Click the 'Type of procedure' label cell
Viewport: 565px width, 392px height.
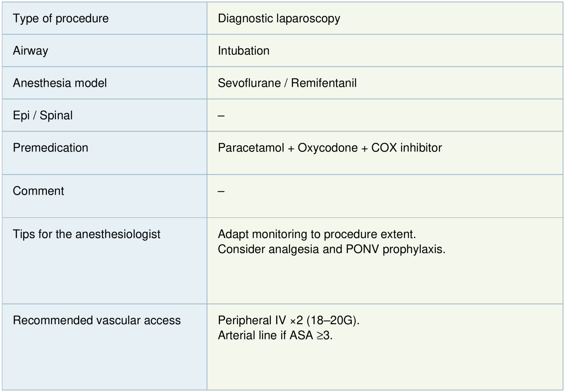(x=61, y=18)
